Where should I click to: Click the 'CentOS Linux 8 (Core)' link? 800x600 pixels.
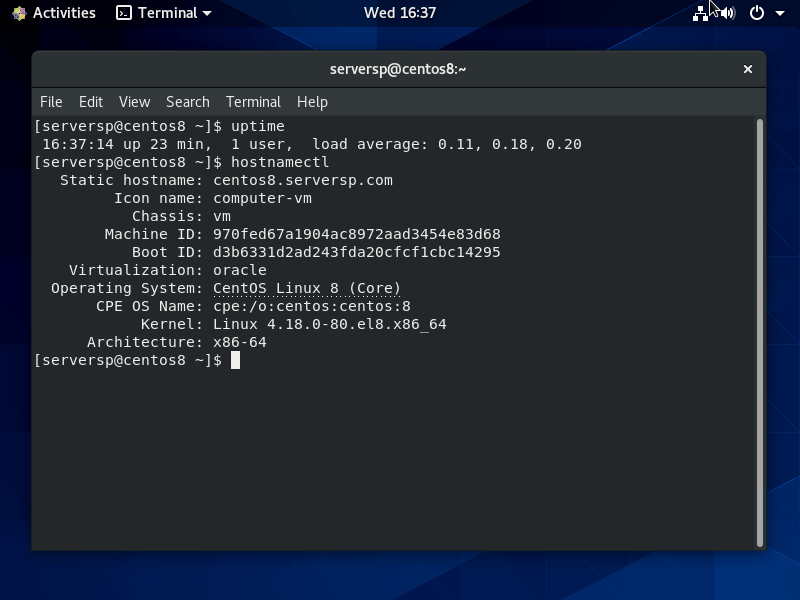(307, 288)
